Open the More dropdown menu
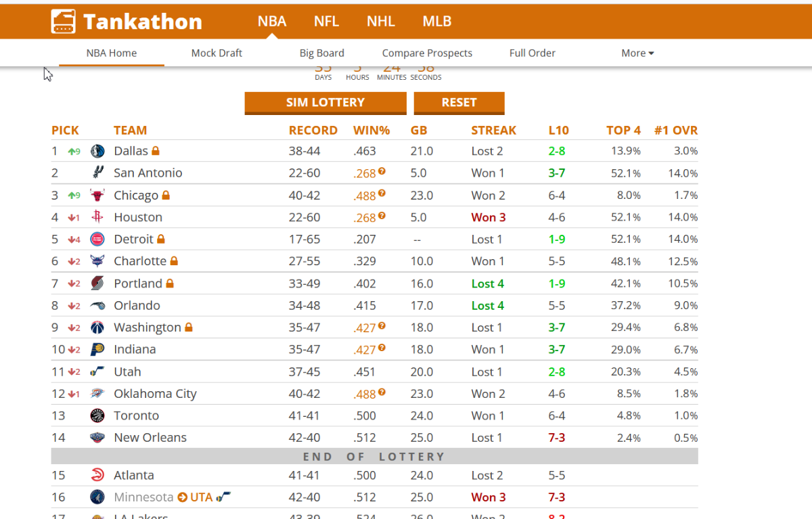This screenshot has width=812, height=519. [x=637, y=53]
